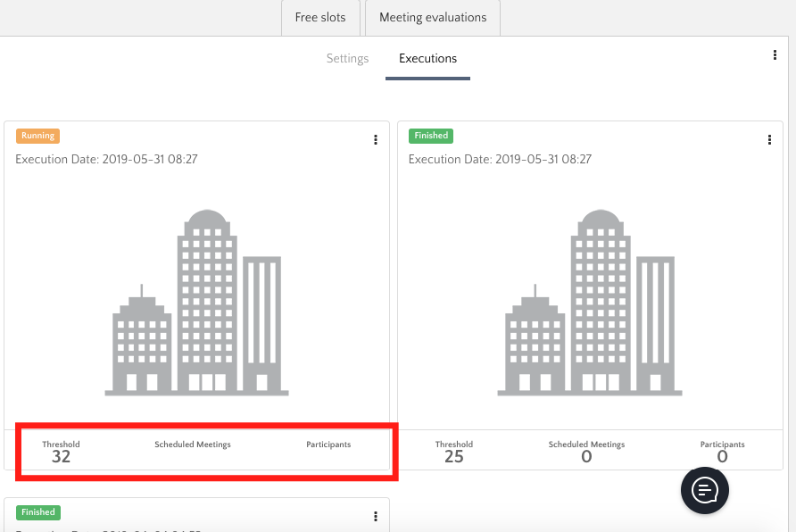Open the chat support bubble icon

[705, 489]
